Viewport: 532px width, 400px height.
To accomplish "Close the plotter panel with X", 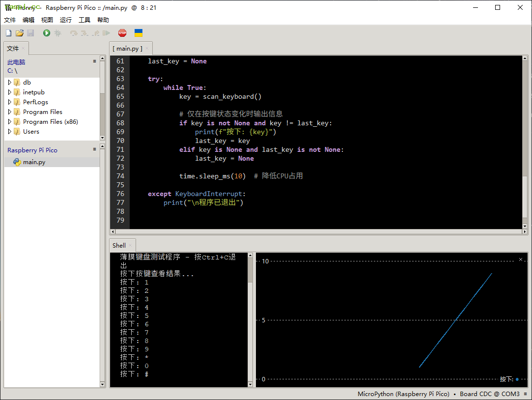I will [x=521, y=259].
